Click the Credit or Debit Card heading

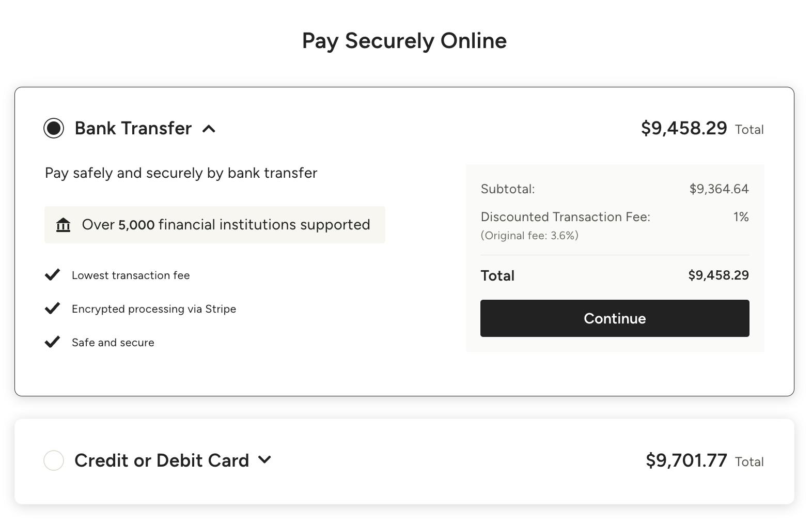tap(162, 460)
